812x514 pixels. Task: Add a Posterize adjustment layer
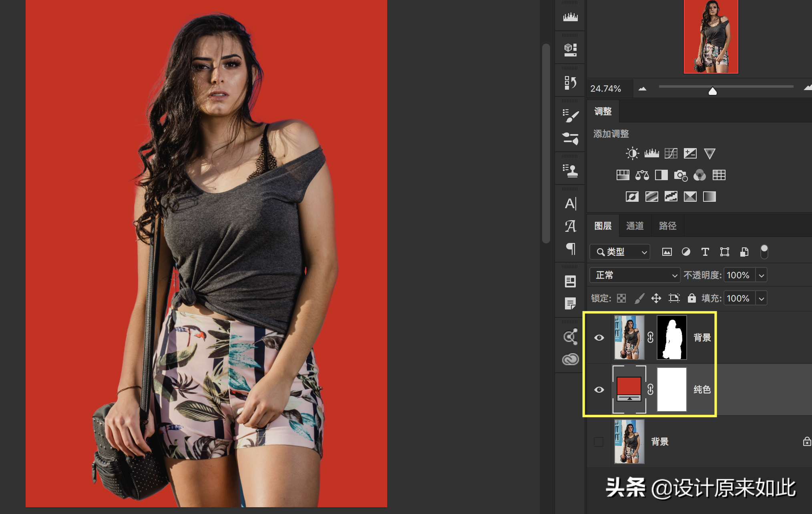[x=651, y=197]
